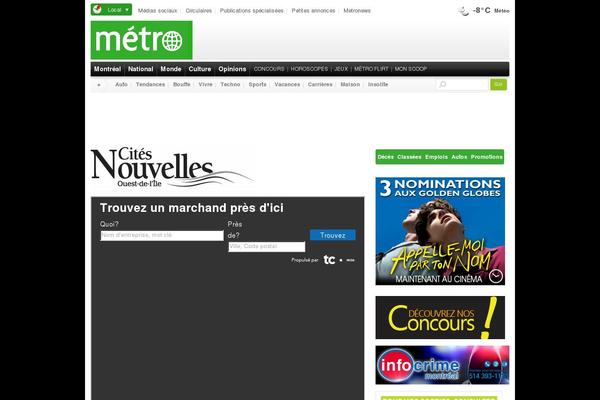Go to Monde section
Image resolution: width=600 pixels, height=400 pixels.
pos(171,69)
